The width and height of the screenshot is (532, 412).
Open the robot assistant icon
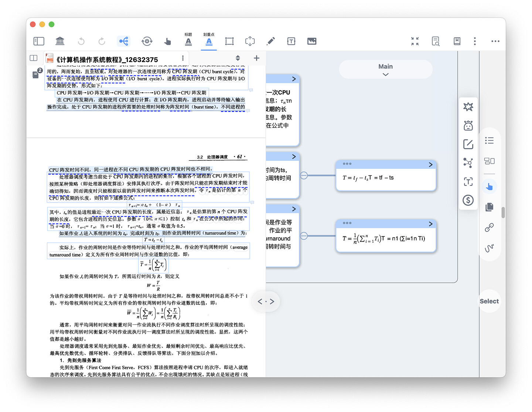(x=468, y=126)
